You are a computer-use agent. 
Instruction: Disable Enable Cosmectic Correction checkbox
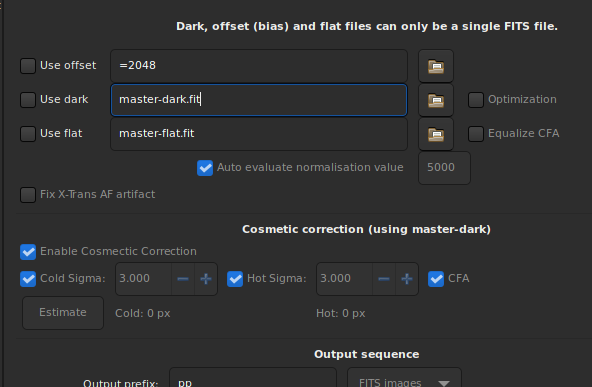[x=28, y=252]
